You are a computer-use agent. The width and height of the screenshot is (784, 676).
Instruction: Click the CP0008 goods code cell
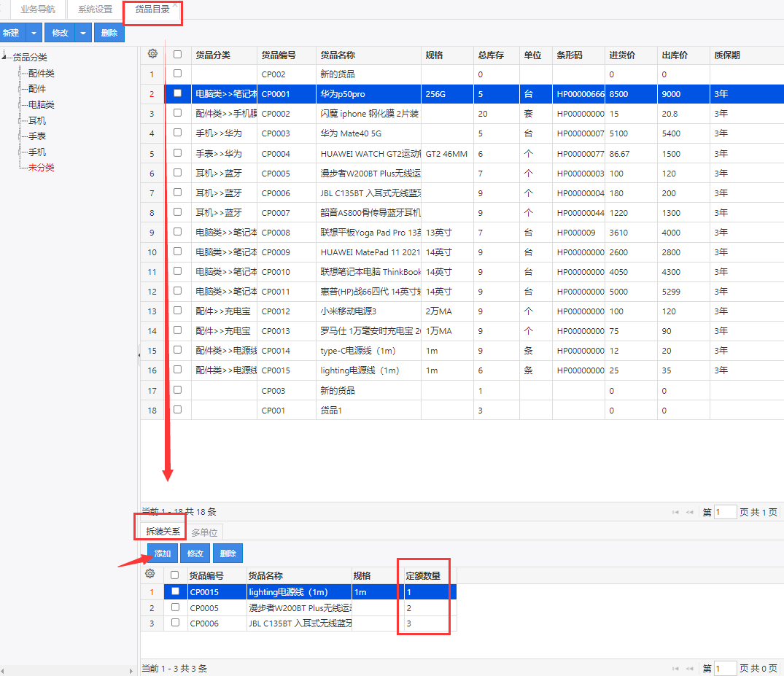[287, 233]
